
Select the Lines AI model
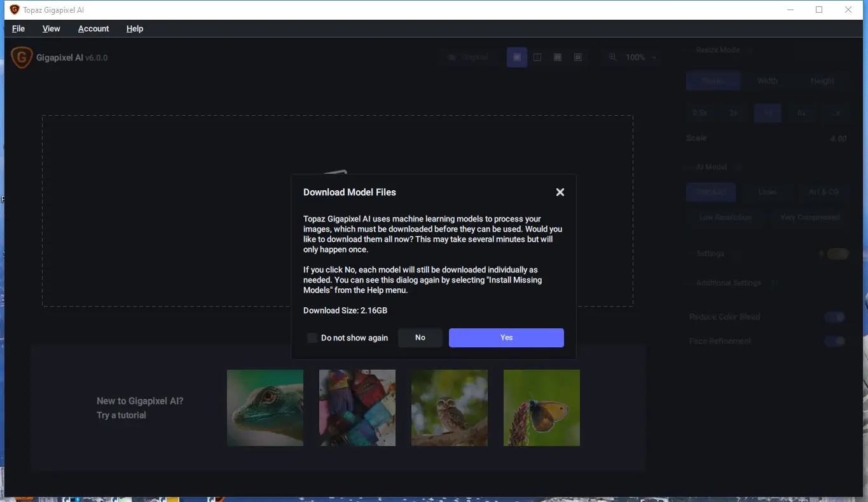coord(768,192)
